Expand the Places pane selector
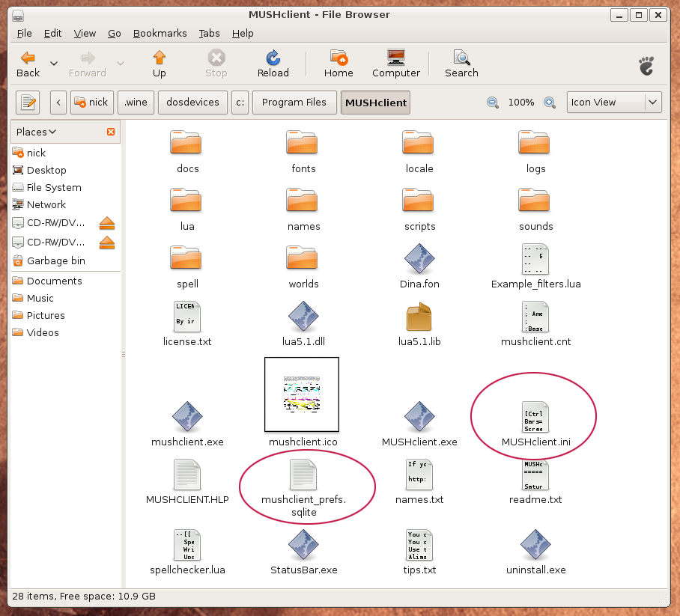Screen dimensions: 680x616 click(x=36, y=132)
